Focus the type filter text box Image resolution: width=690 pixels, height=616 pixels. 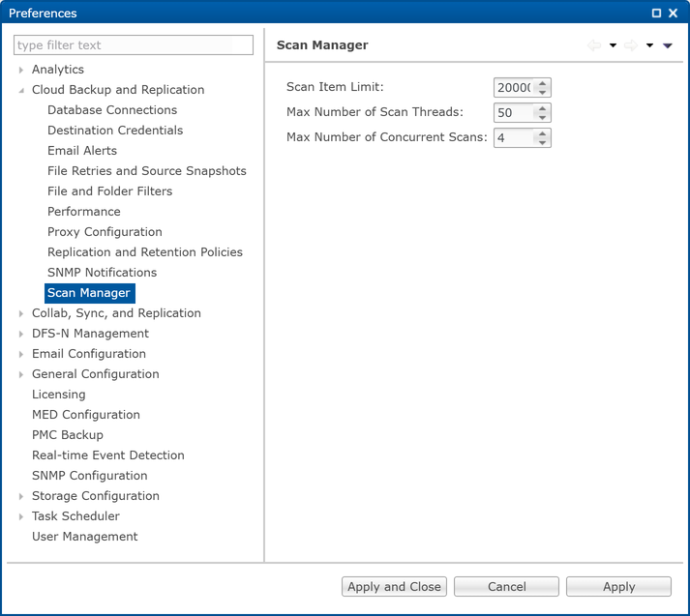(134, 44)
